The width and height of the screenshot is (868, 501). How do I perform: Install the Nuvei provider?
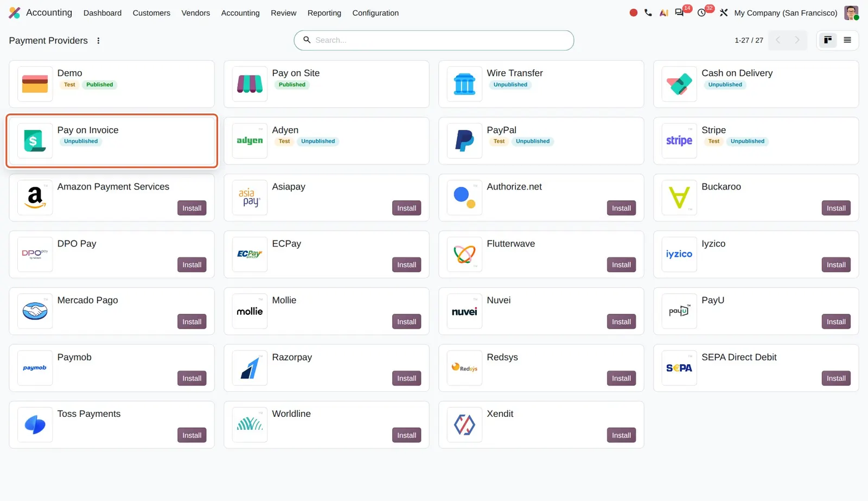click(x=621, y=322)
